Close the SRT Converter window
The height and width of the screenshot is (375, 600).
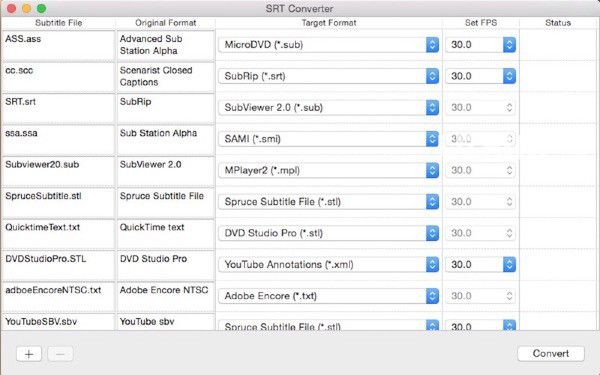(x=11, y=8)
